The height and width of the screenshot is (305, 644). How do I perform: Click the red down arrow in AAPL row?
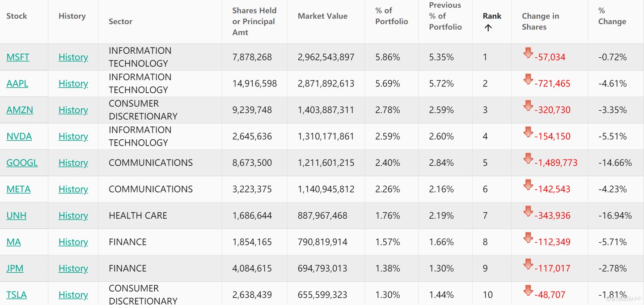click(x=528, y=80)
